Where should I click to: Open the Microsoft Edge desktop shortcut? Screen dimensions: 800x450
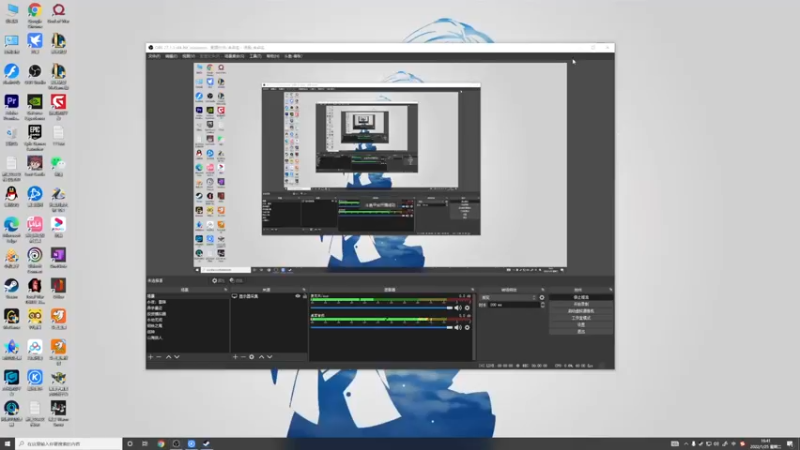click(11, 229)
